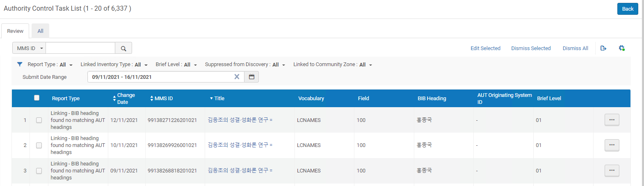
Task: Clear the submit date range
Action: 237,77
